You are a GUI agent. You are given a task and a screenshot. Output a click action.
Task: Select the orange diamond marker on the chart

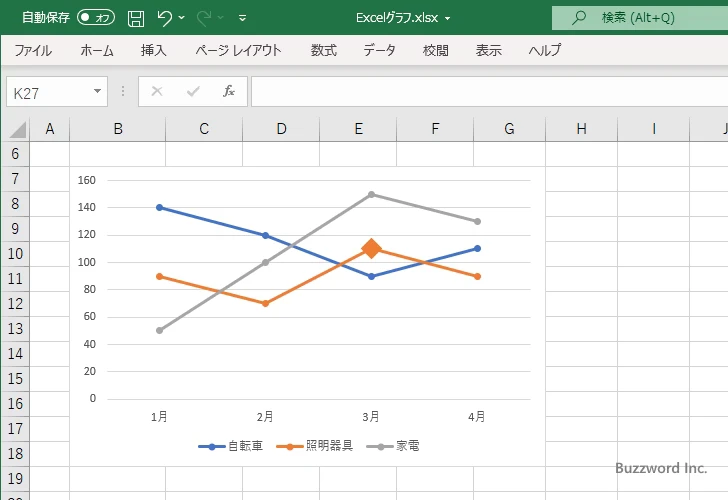click(x=371, y=249)
